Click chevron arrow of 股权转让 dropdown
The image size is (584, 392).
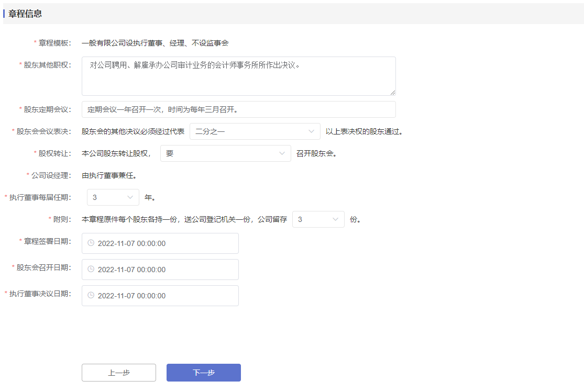[x=282, y=153]
